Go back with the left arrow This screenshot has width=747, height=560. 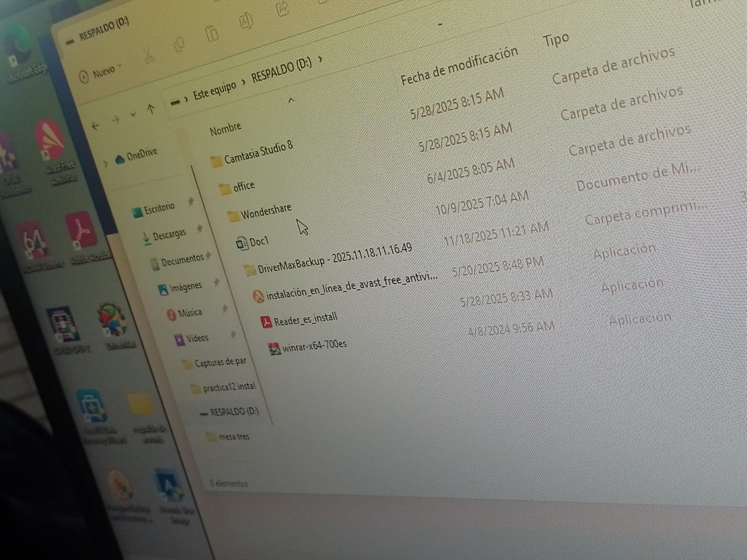[96, 126]
